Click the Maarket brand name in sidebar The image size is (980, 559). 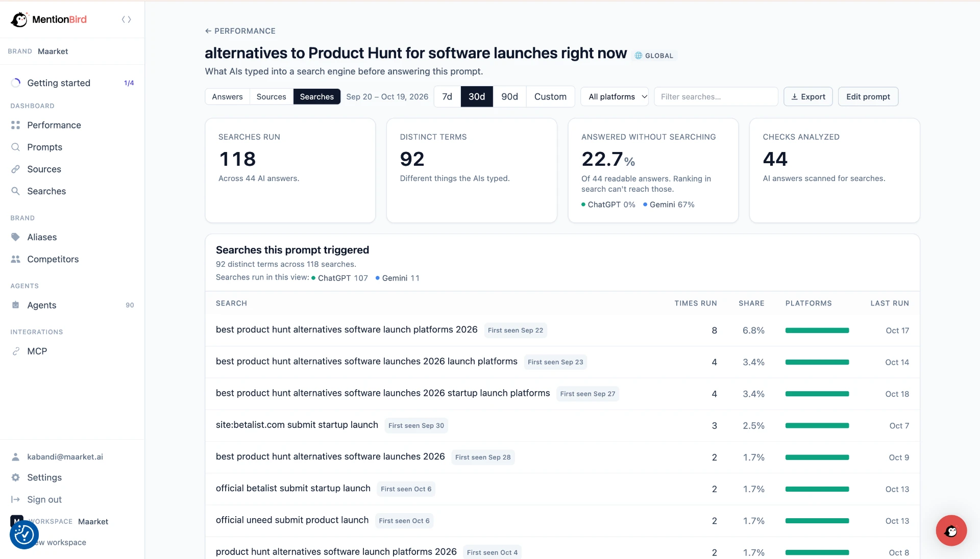point(53,51)
